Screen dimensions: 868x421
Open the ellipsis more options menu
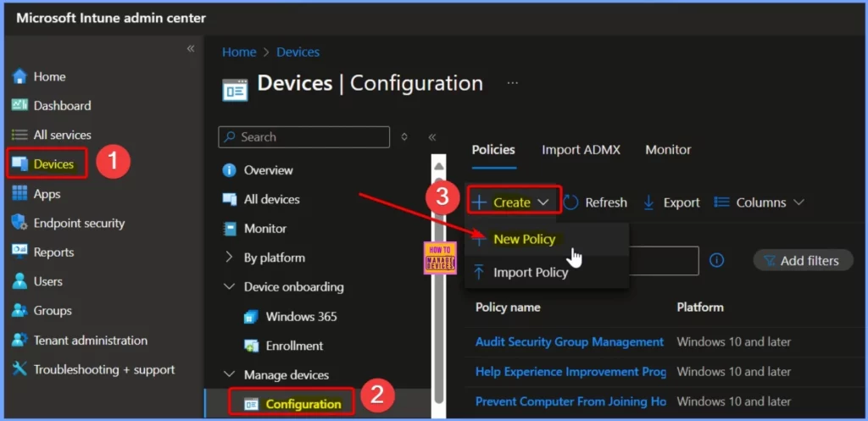(x=513, y=83)
